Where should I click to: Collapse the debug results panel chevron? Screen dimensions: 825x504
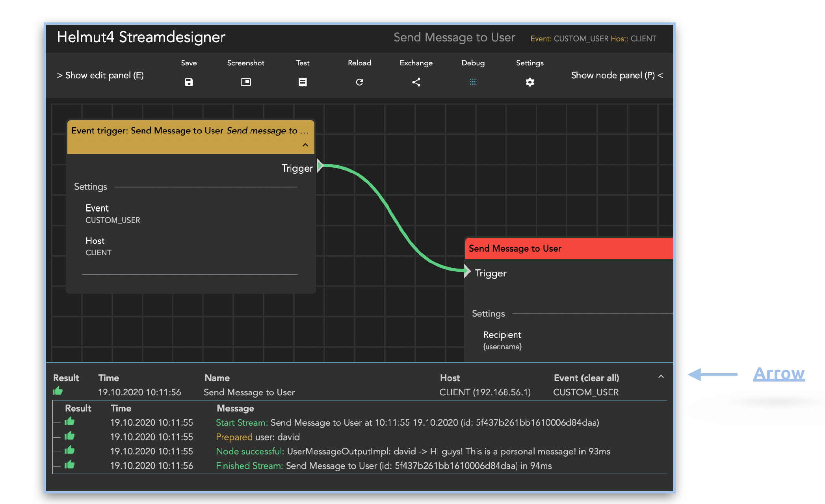pyautogui.click(x=661, y=377)
